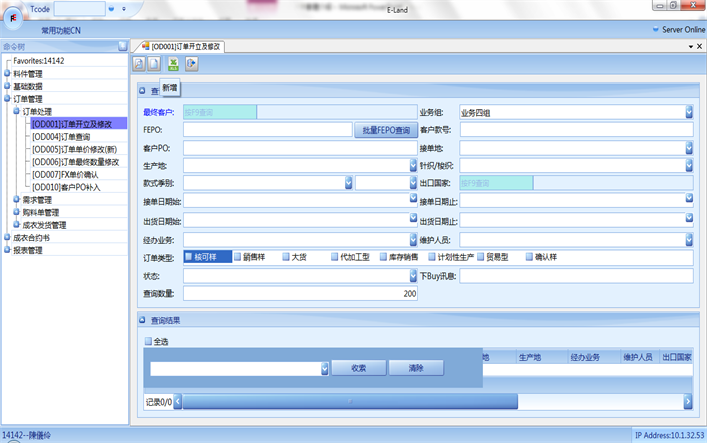Open the 业务组 dropdown
The width and height of the screenshot is (707, 443).
[691, 112]
